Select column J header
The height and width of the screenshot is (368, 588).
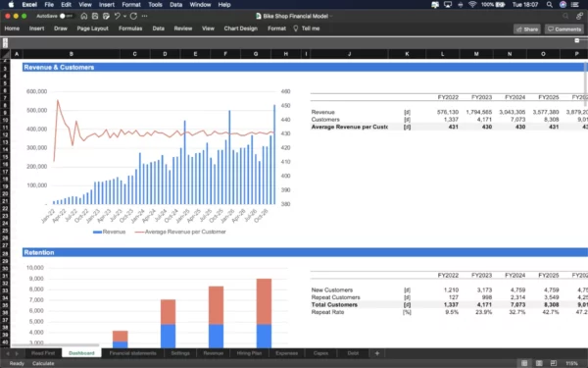click(x=349, y=54)
